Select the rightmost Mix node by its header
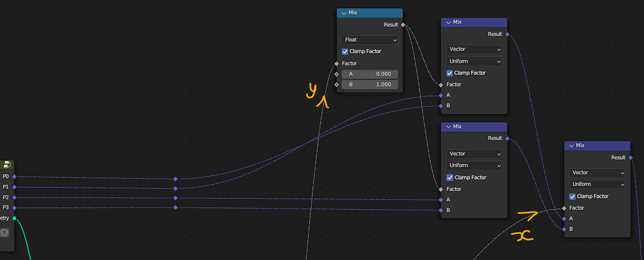 pos(597,146)
